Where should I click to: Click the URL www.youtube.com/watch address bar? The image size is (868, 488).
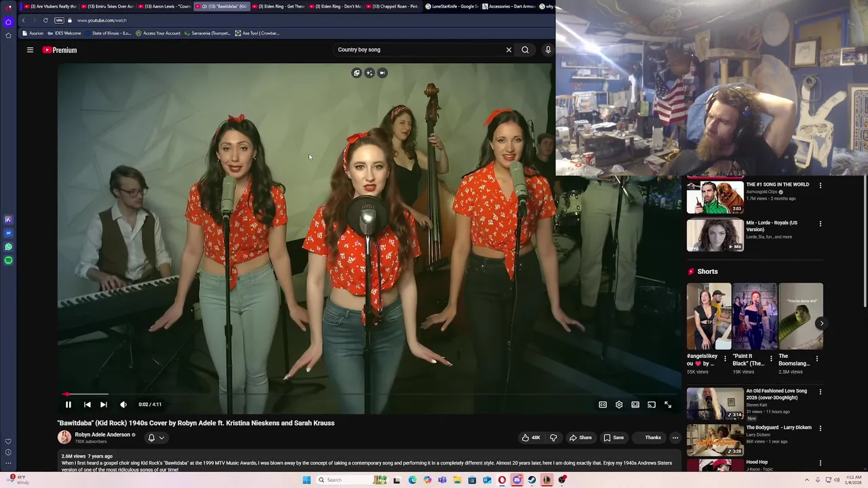[x=102, y=20]
